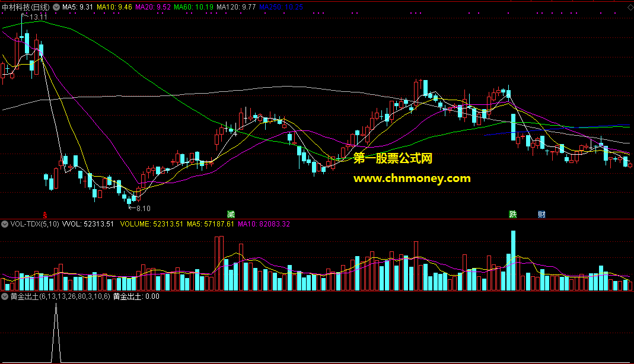Click the red S marker icon
The image size is (634, 364).
point(45,215)
